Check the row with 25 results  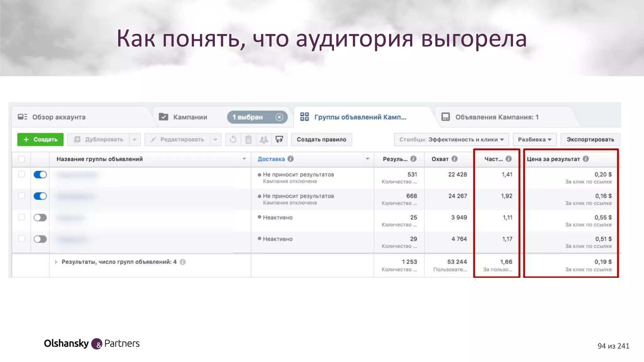click(x=21, y=217)
